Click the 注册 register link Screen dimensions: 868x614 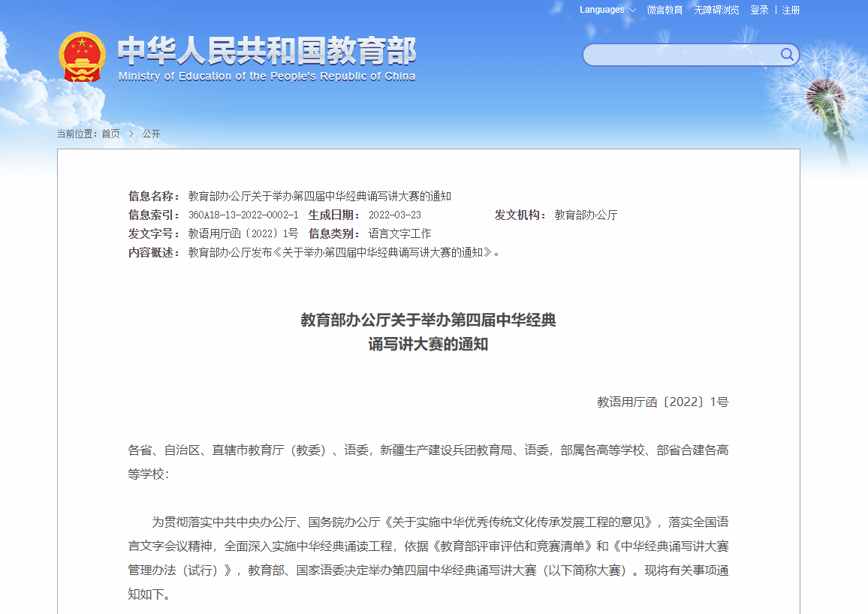pyautogui.click(x=791, y=10)
